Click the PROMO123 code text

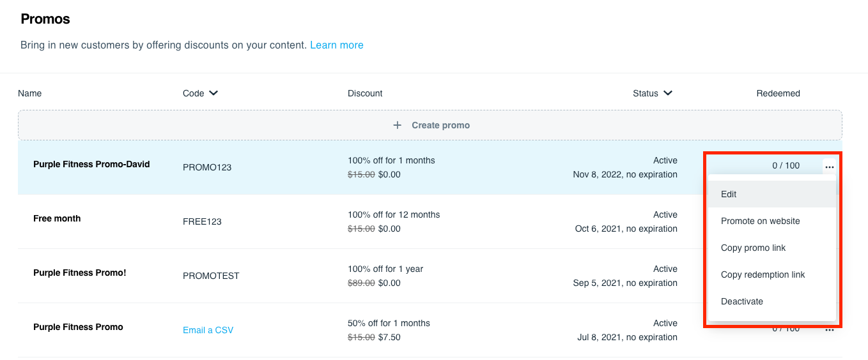click(207, 167)
